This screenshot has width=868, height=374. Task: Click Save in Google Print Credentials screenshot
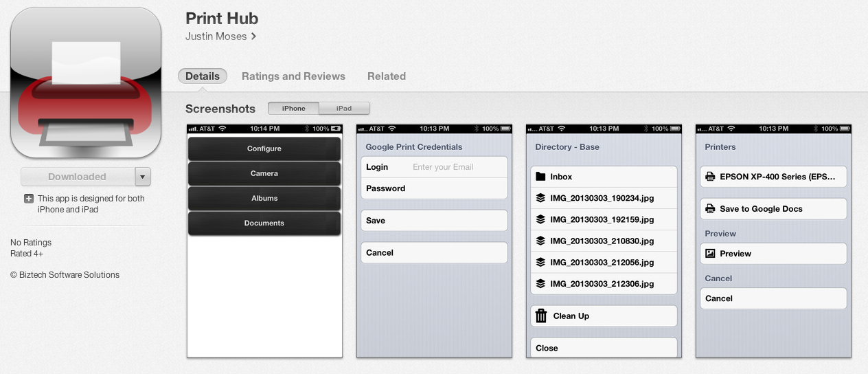click(x=434, y=221)
